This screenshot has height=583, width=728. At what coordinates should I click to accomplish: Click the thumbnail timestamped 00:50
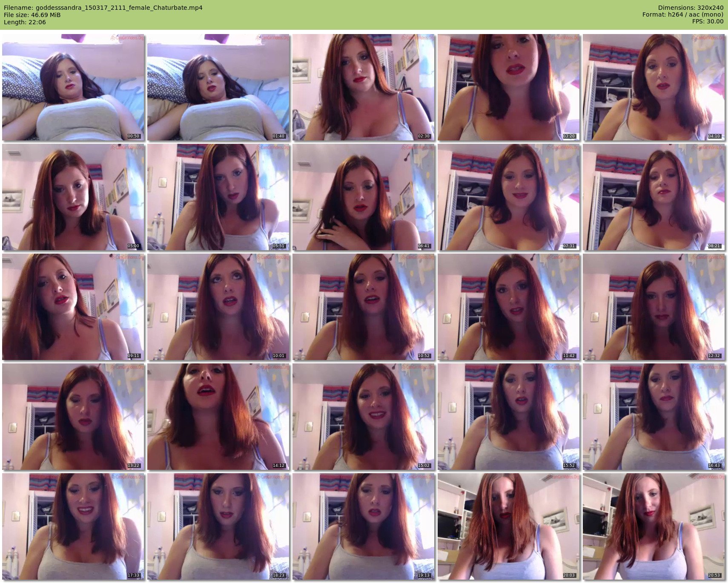pyautogui.click(x=73, y=87)
